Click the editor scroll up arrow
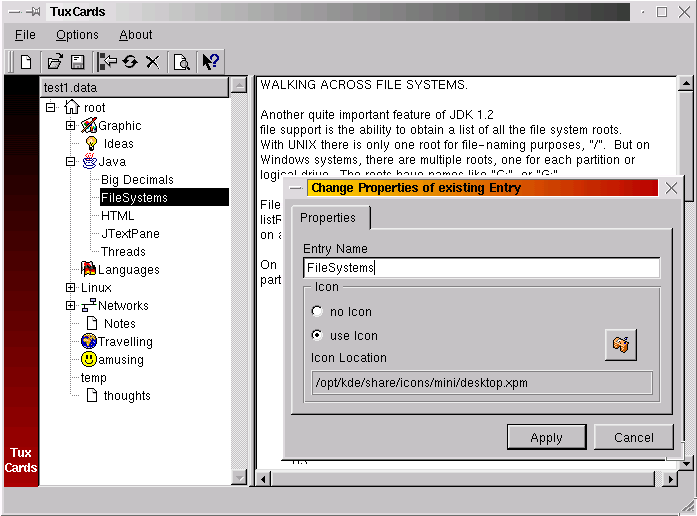 (x=686, y=84)
